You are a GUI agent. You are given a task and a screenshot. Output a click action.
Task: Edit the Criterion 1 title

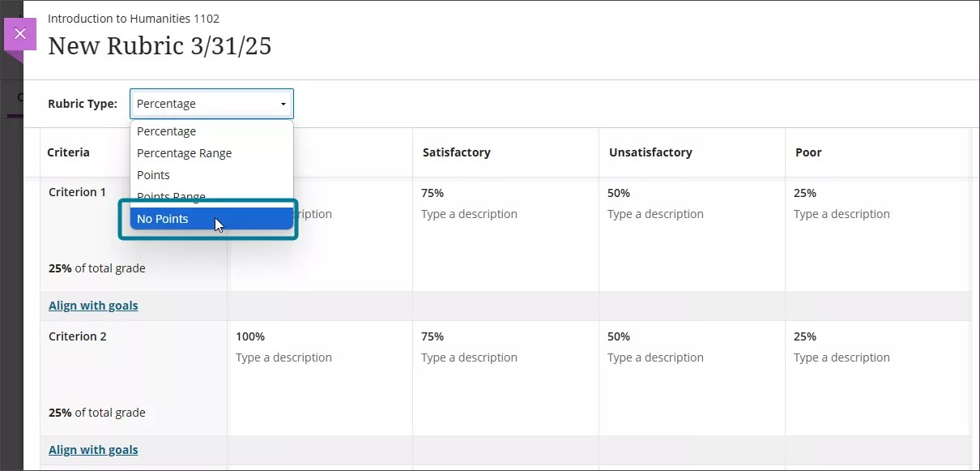[x=77, y=192]
